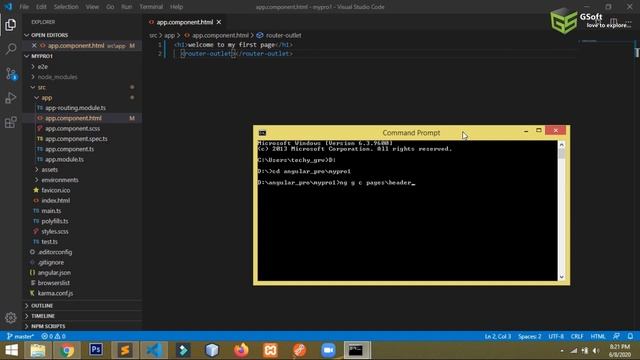Click Command Prompt scrollbar up arrow
This screenshot has width=640, height=360.
[x=562, y=145]
